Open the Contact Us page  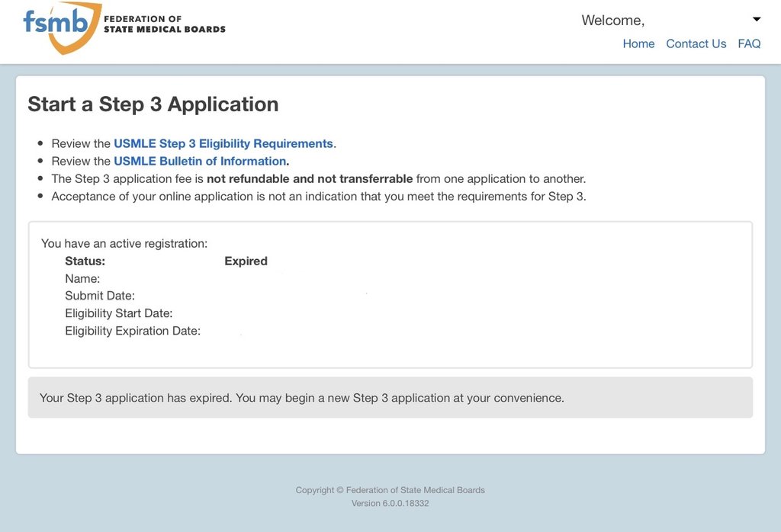(x=696, y=44)
